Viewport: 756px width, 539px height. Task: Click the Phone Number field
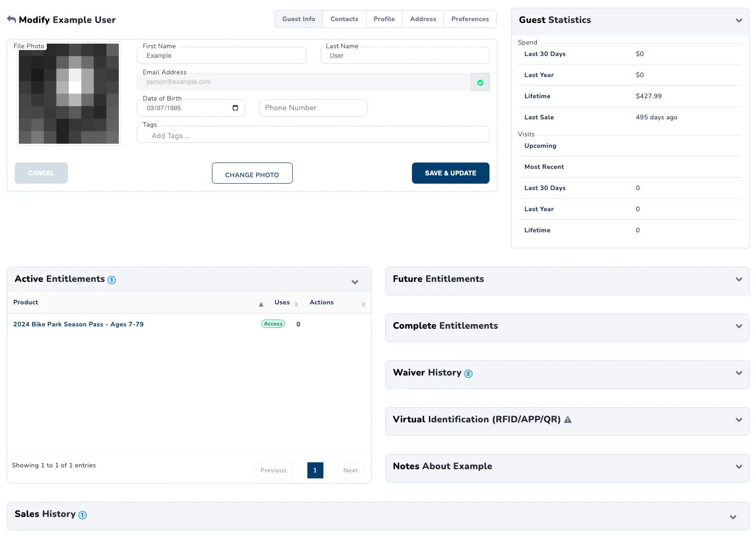[313, 108]
